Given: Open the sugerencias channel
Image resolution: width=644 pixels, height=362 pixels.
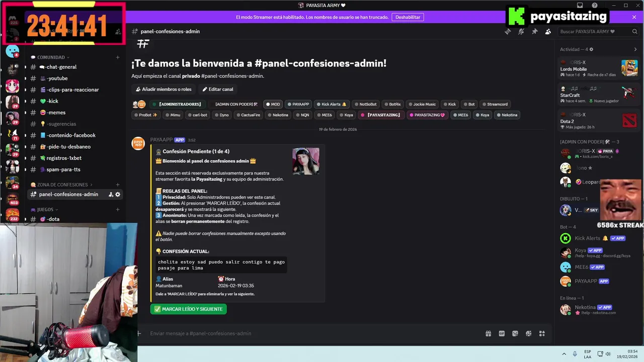Looking at the screenshot, I should coord(75,124).
